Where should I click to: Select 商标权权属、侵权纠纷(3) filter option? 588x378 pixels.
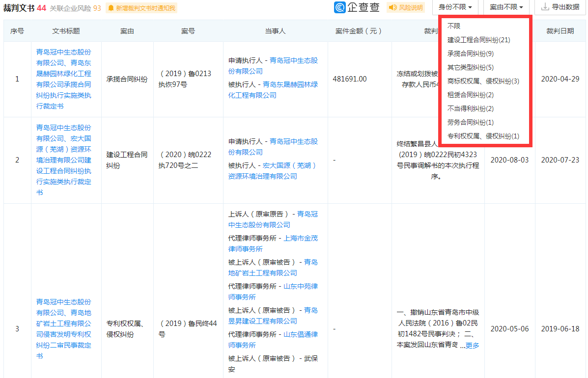click(x=483, y=81)
